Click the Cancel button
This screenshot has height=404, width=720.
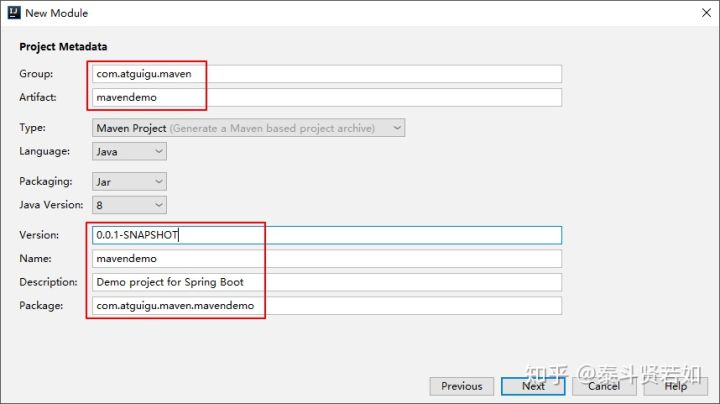[604, 386]
